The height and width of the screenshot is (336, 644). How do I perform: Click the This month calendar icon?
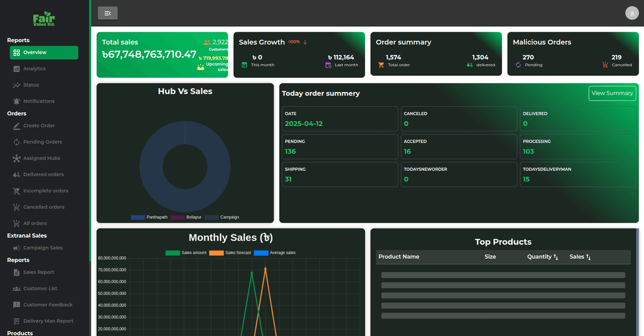[244, 65]
